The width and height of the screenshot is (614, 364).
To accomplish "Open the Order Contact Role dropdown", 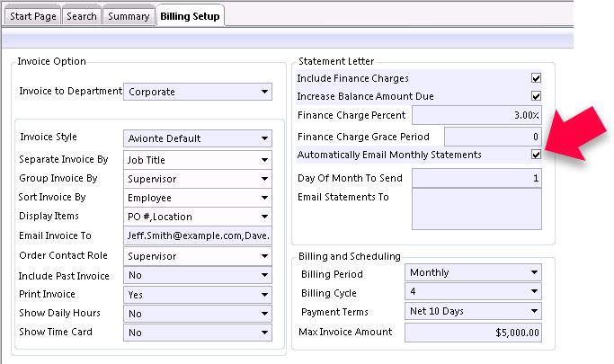I will click(x=198, y=256).
